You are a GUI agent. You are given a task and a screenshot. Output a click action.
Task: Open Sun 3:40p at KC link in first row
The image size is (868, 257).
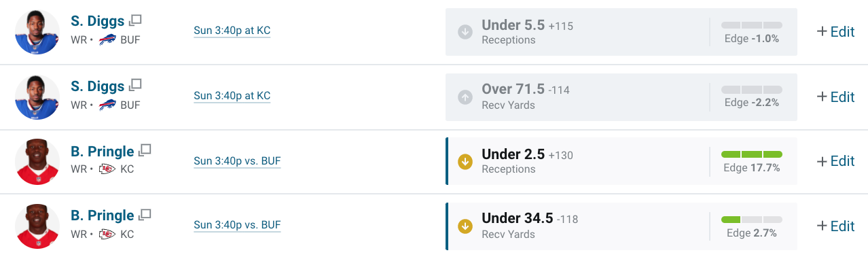(x=232, y=31)
